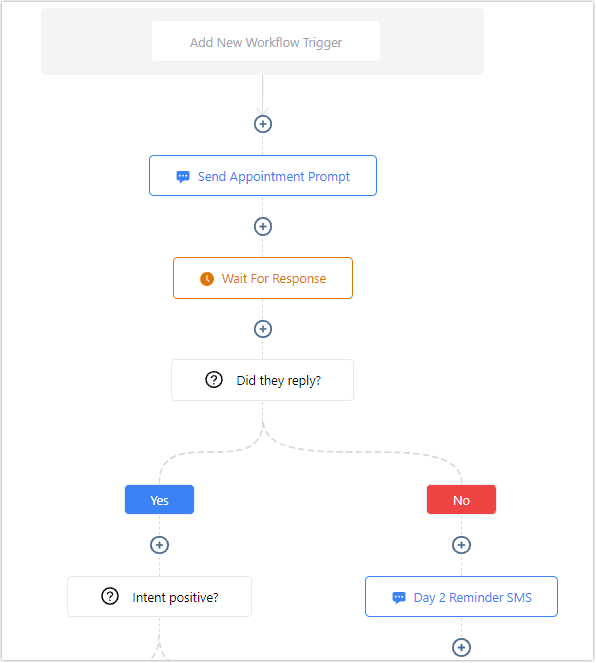The height and width of the screenshot is (663, 596).
Task: Open the Intent positive? condition node
Action: pos(159,597)
